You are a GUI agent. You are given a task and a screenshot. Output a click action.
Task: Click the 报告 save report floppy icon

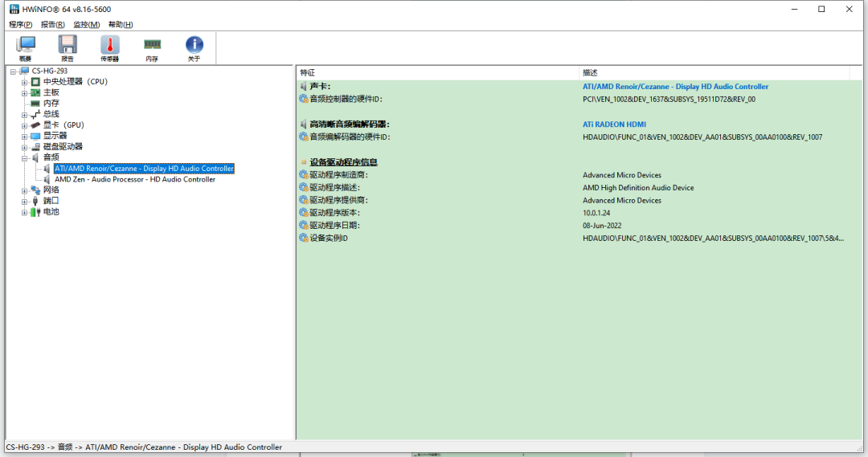[x=68, y=48]
